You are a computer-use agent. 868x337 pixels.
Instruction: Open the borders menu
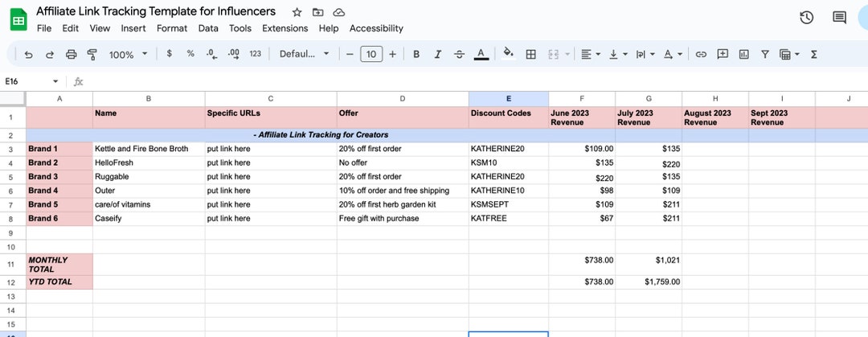(x=531, y=54)
